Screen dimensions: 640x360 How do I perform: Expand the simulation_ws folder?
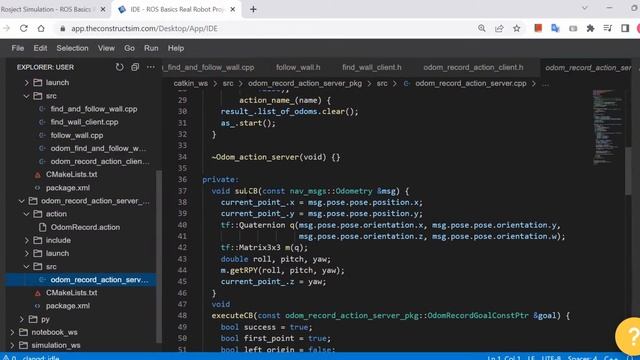point(12,345)
